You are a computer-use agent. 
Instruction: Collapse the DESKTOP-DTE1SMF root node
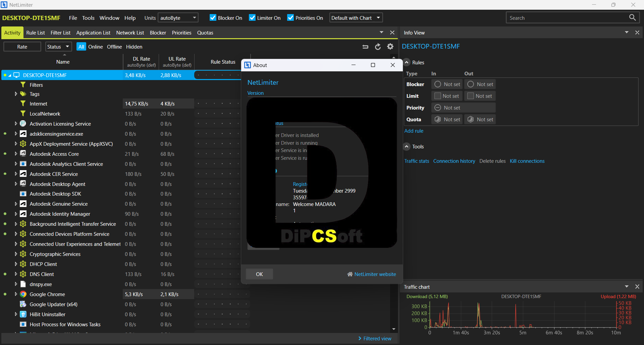click(10, 75)
